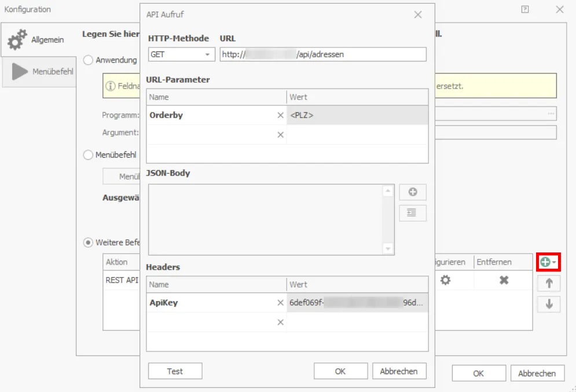Open the Menübefehl tab in the sidebar
The width and height of the screenshot is (576, 392).
click(x=39, y=72)
